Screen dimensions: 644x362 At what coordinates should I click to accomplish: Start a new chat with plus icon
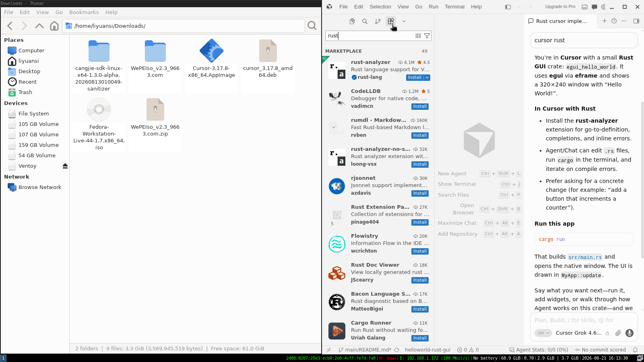pyautogui.click(x=605, y=21)
